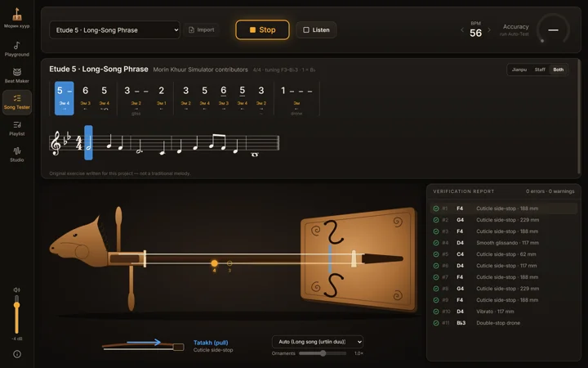Click the Tatakh (pull) bowing label

click(x=211, y=343)
